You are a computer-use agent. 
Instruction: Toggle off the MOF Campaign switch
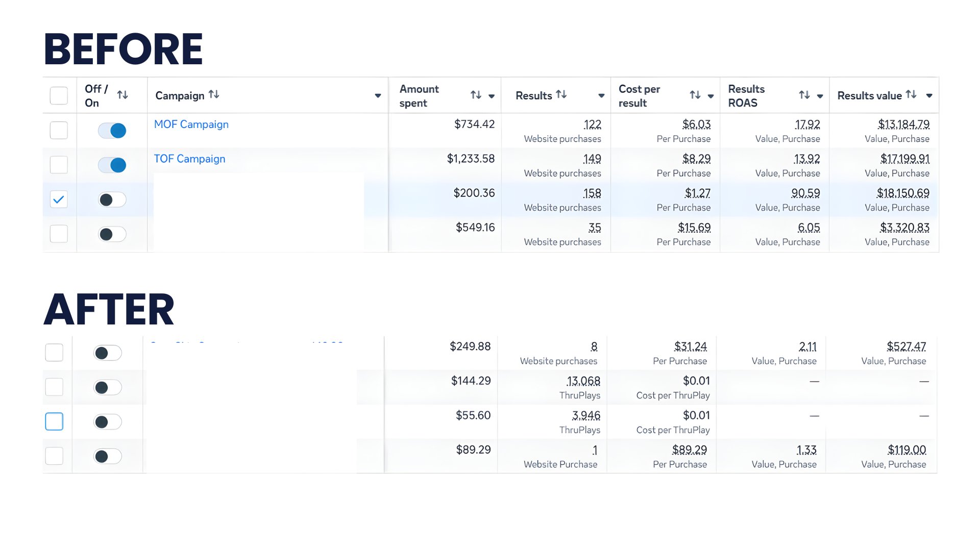[112, 131]
